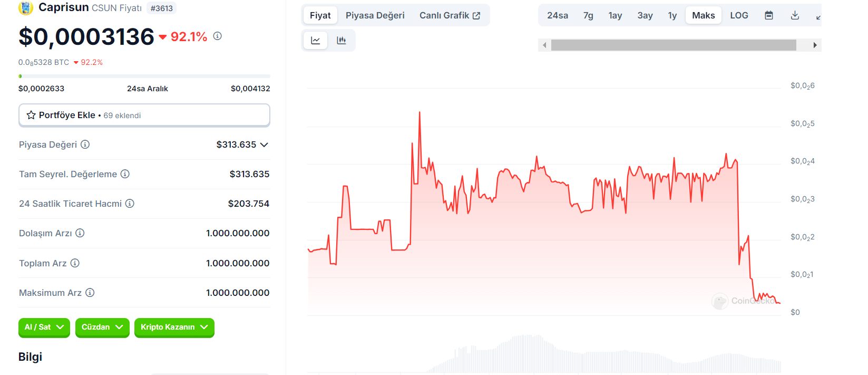
Task: Toggle LOG scale on chart
Action: [739, 15]
